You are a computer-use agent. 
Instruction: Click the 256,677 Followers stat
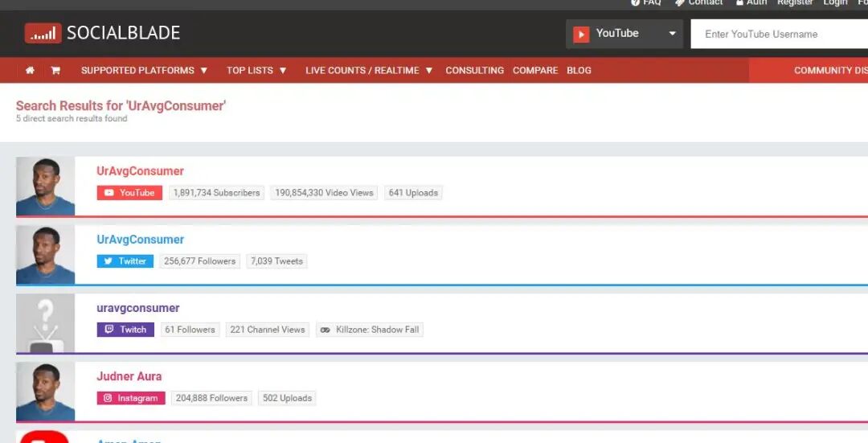coord(199,261)
